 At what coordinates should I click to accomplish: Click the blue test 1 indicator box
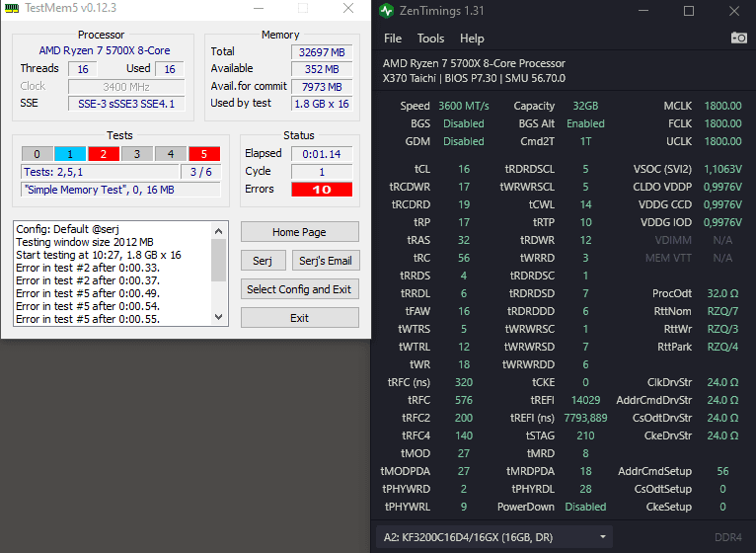click(x=70, y=154)
